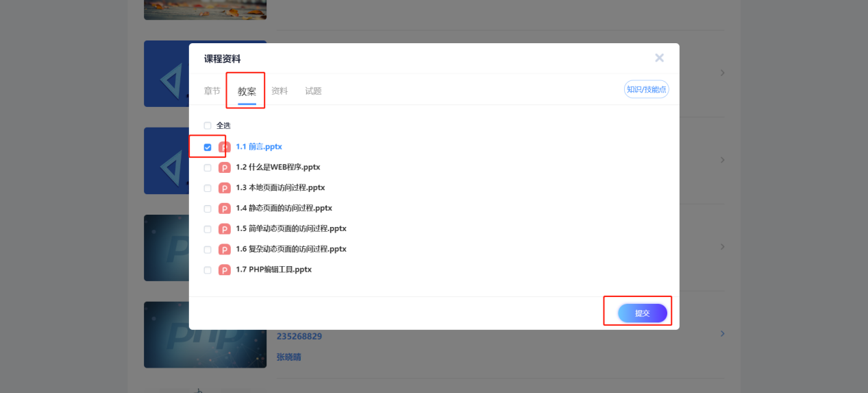The width and height of the screenshot is (868, 393).
Task: Close the 课程资料 dialog with X icon
Action: 659,58
